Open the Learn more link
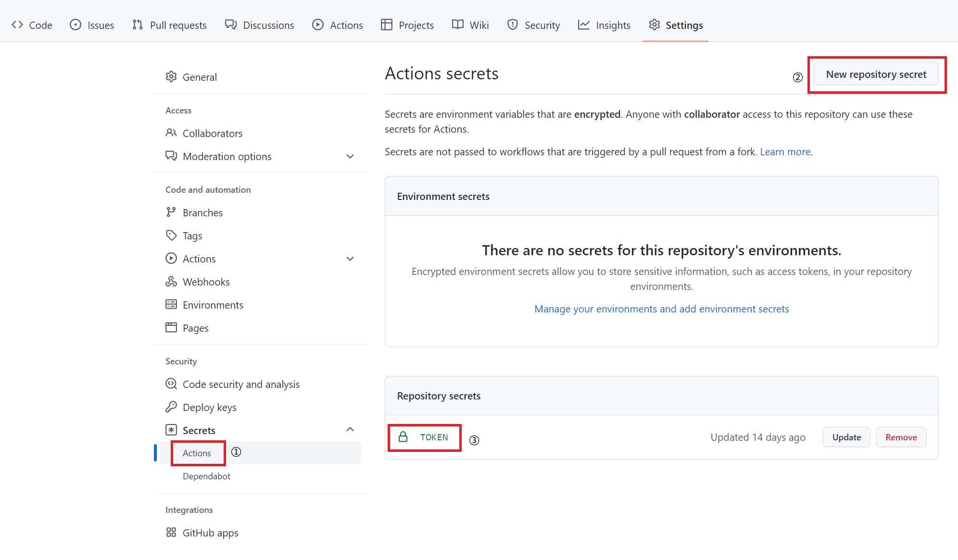Image resolution: width=958 pixels, height=560 pixels. 785,152
